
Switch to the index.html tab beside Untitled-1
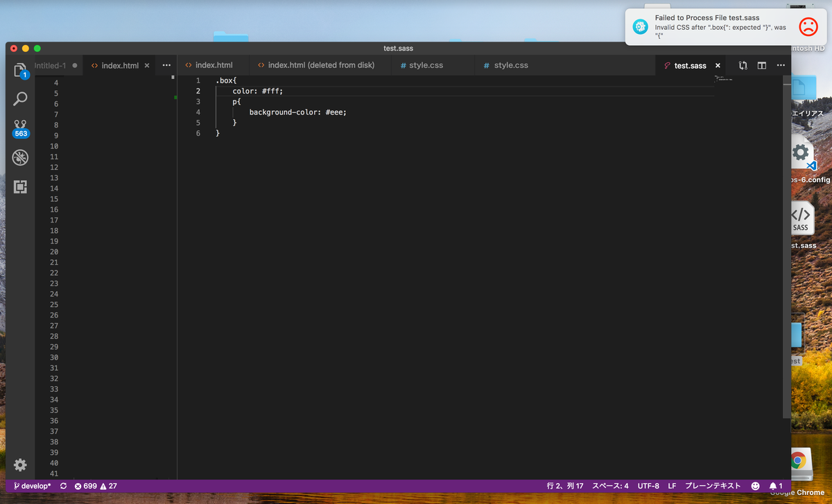pos(120,66)
